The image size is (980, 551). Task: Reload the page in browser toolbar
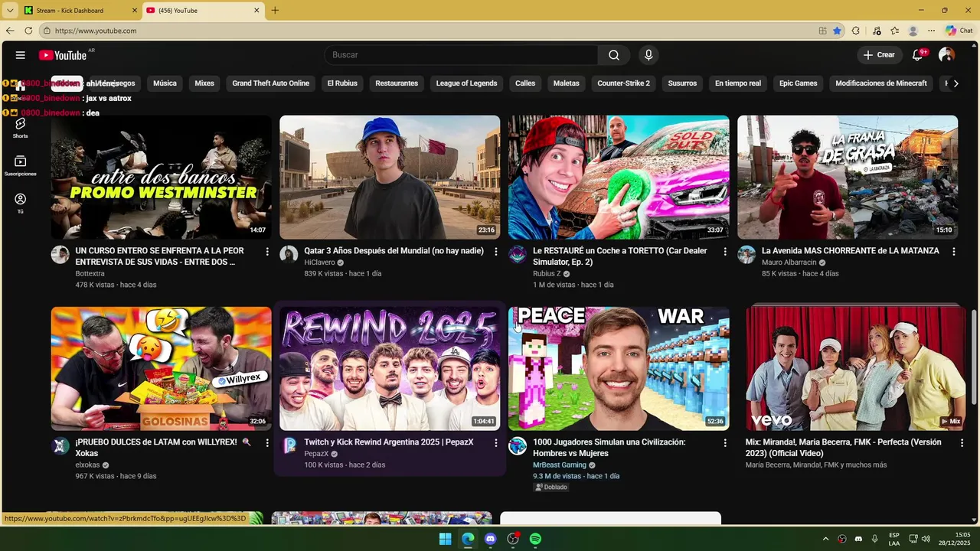tap(28, 31)
